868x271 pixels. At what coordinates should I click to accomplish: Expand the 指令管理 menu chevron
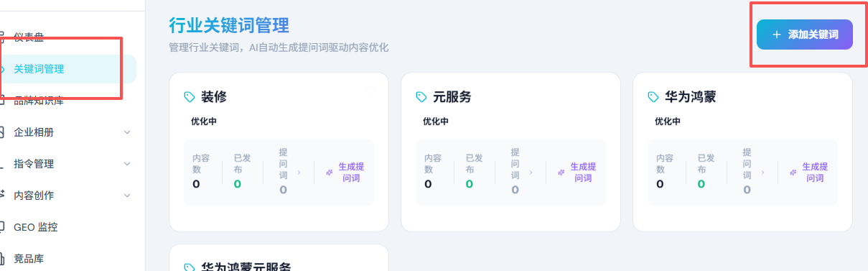[127, 164]
